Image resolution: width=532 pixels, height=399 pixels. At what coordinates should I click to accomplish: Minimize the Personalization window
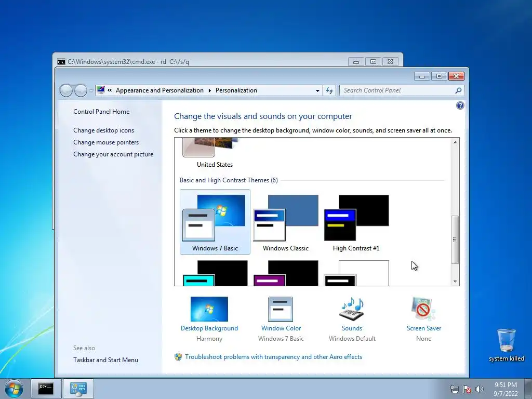422,76
